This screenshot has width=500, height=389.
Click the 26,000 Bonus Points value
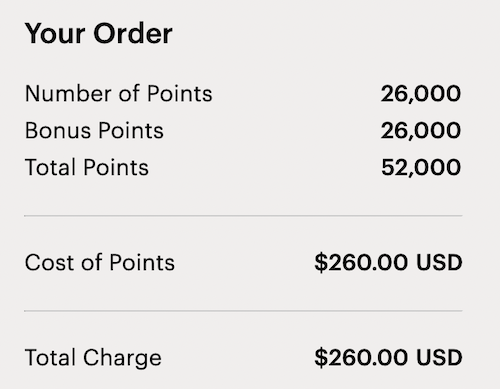click(x=421, y=131)
